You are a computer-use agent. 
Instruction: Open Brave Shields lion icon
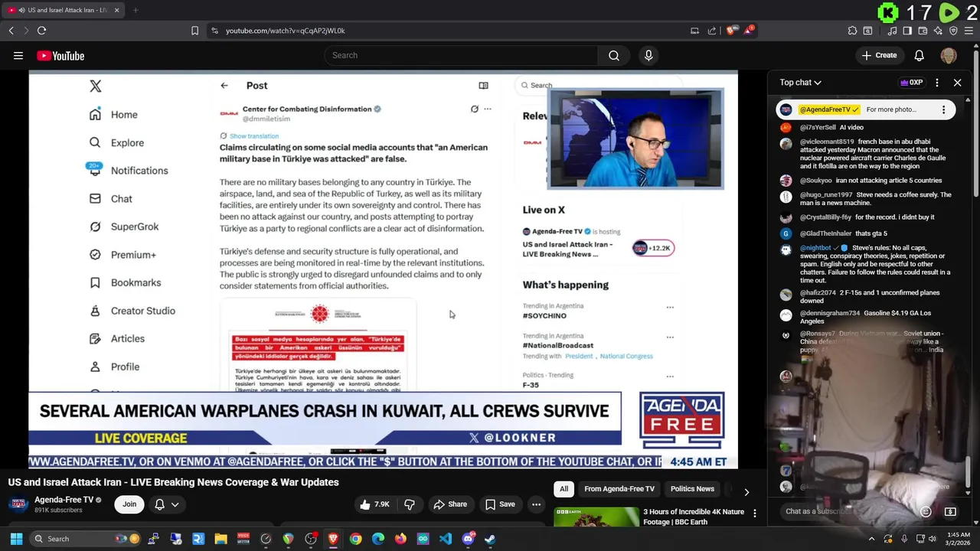[731, 31]
